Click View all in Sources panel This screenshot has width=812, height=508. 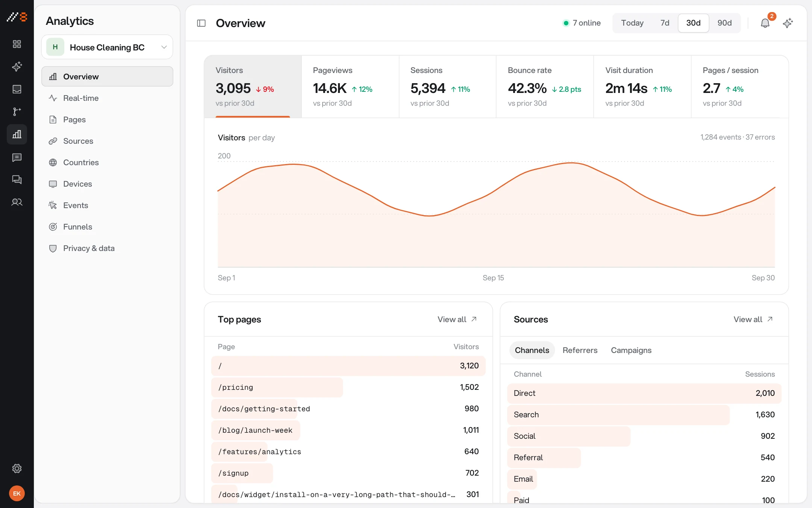click(x=753, y=319)
